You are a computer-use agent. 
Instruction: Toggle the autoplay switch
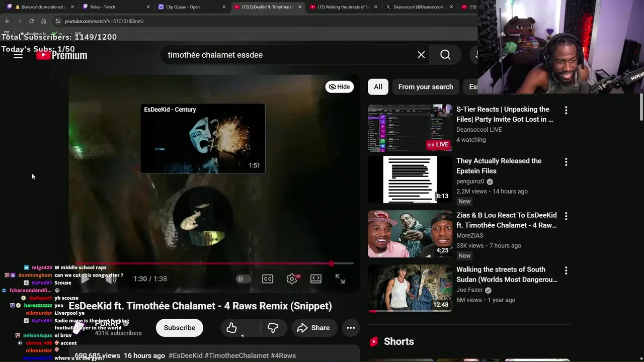point(243,279)
